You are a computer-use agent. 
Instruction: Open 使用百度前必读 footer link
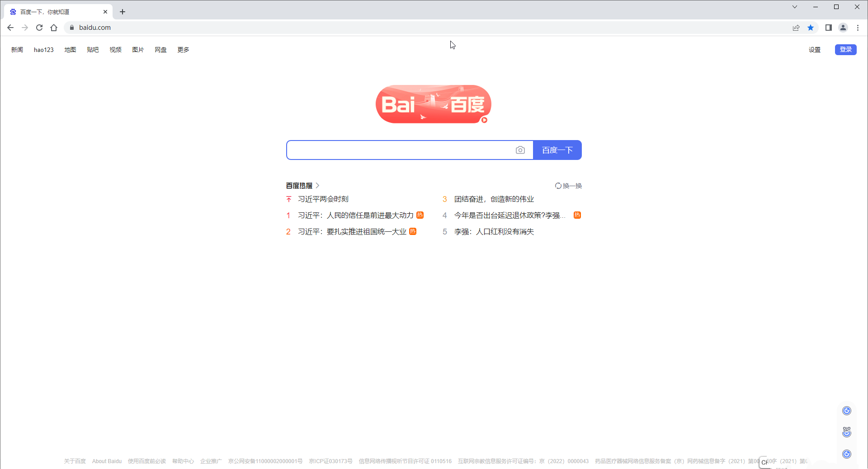tap(147, 461)
